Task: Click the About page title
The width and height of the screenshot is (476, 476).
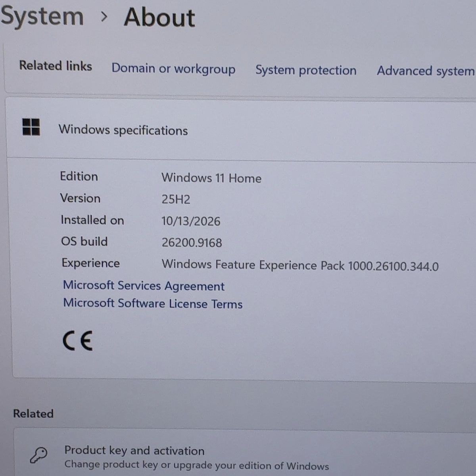Action: pos(159,18)
